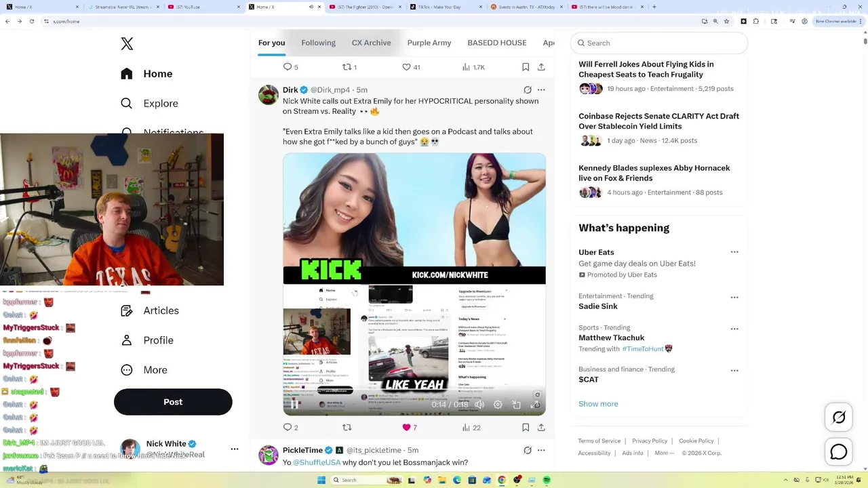868x488 pixels.
Task: Click the X logo in sidebar
Action: pyautogui.click(x=127, y=44)
